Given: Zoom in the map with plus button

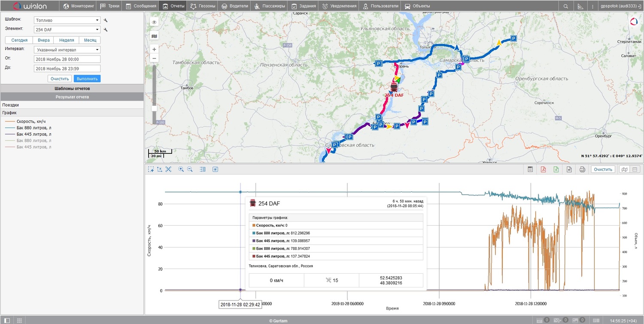Looking at the screenshot, I should (x=154, y=49).
